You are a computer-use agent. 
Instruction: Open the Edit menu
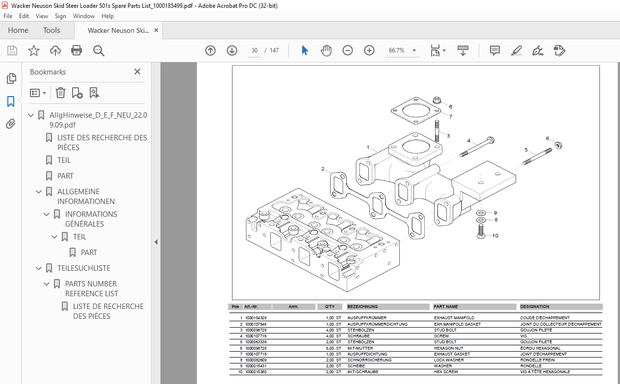pyautogui.click(x=24, y=16)
